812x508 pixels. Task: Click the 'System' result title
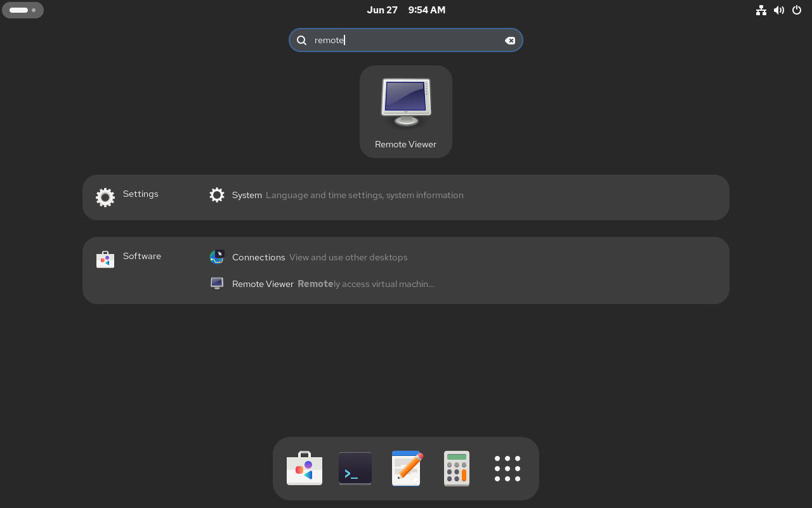(247, 195)
